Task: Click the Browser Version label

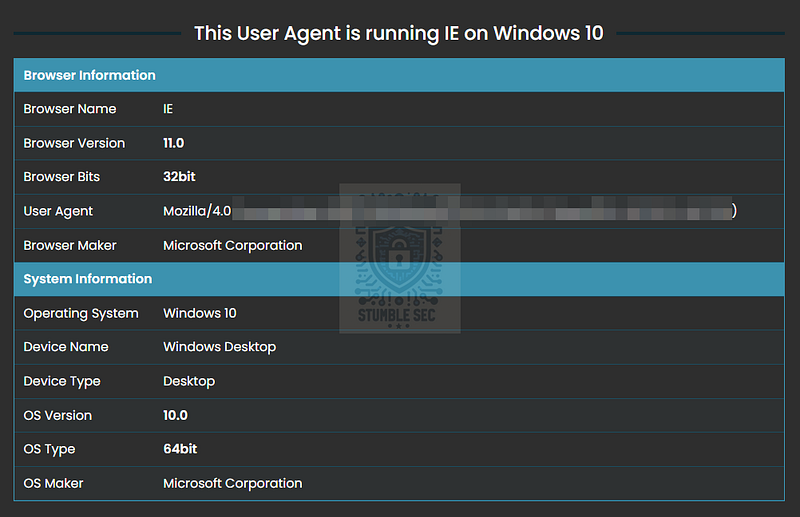Action: [x=74, y=143]
